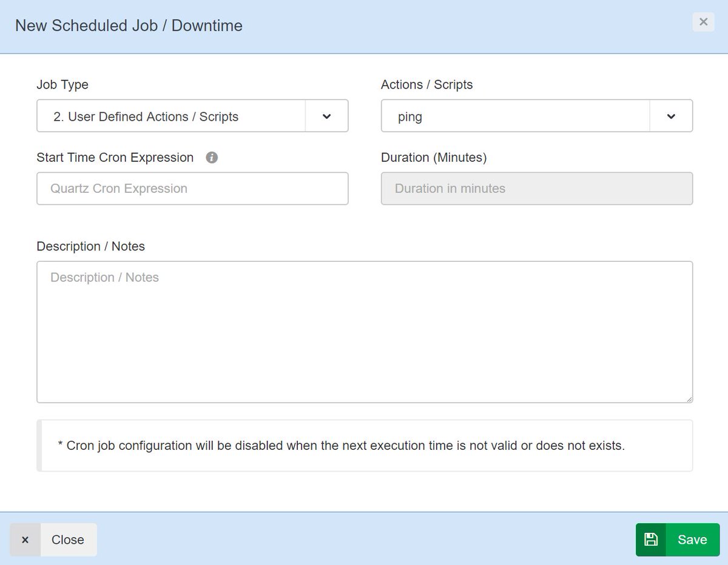This screenshot has height=565, width=728.
Task: Grab the textarea resize handle corner
Action: tap(689, 399)
